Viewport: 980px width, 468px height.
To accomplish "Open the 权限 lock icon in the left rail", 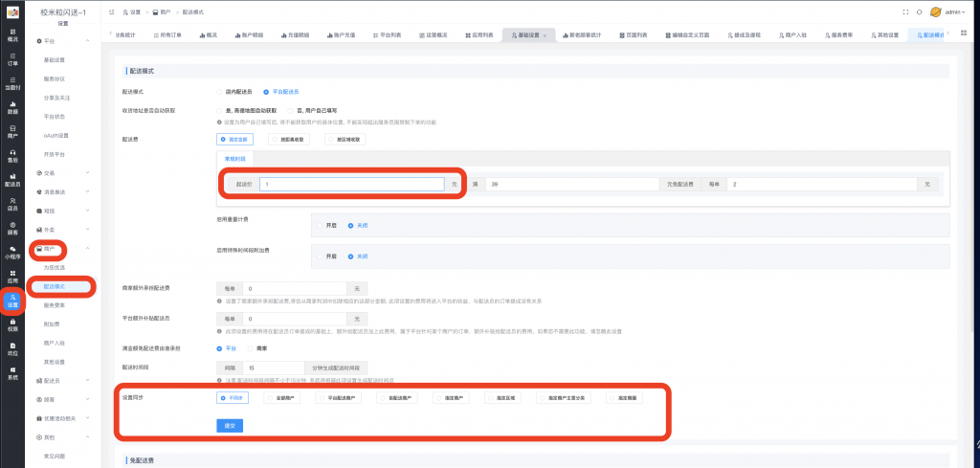I will point(12,324).
